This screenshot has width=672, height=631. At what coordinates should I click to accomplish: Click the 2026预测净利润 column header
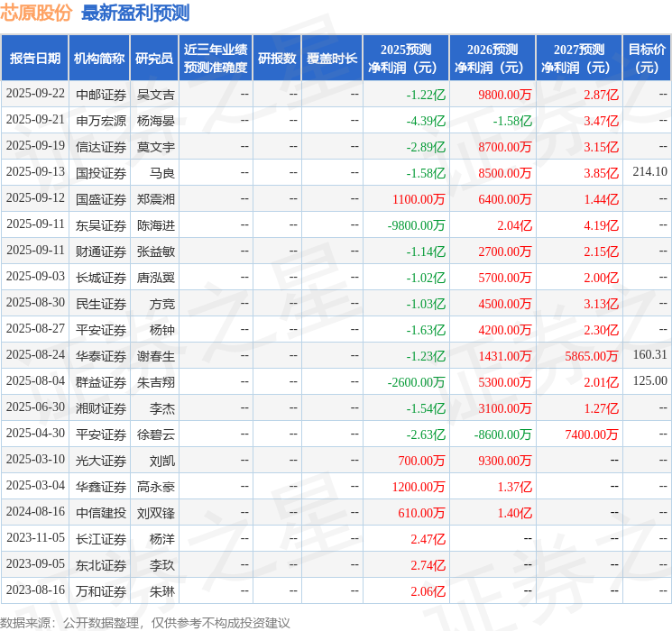tap(492, 59)
